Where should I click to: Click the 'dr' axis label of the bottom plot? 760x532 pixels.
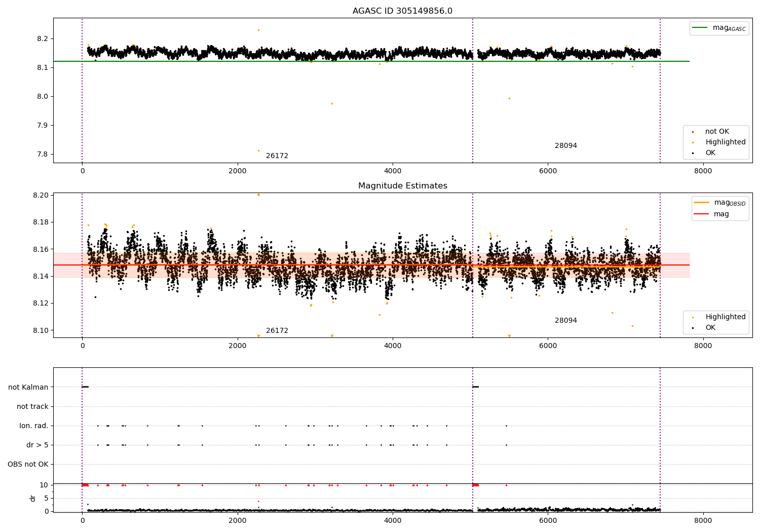click(33, 498)
